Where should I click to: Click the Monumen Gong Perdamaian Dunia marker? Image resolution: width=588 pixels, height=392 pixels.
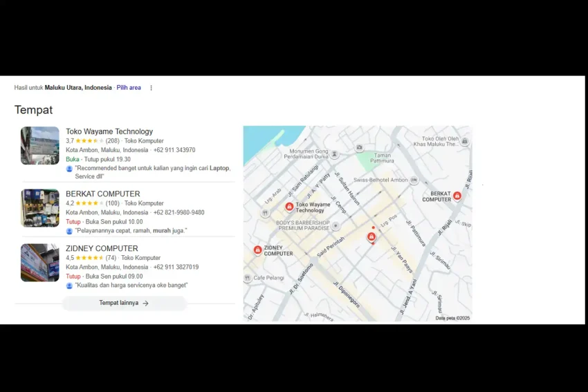point(334,154)
